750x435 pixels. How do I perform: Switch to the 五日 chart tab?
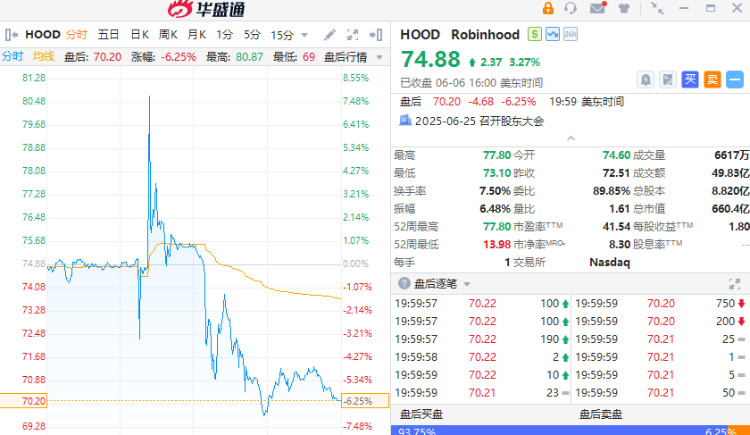click(x=108, y=34)
